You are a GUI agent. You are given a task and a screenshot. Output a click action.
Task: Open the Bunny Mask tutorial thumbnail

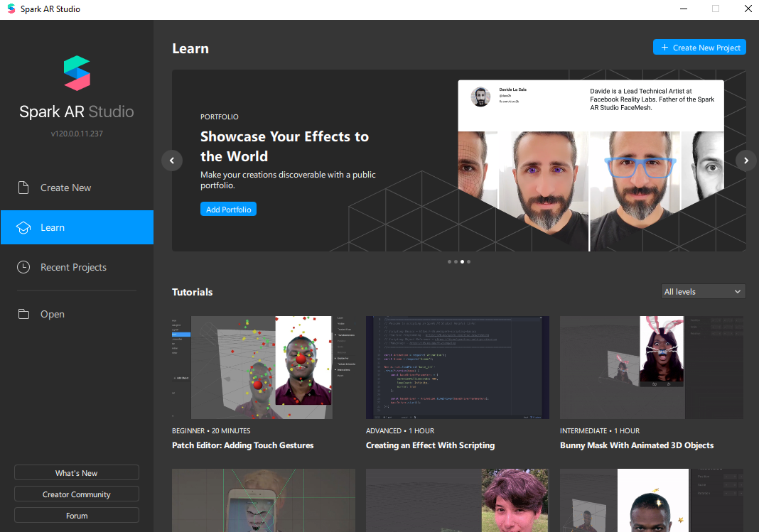652,367
